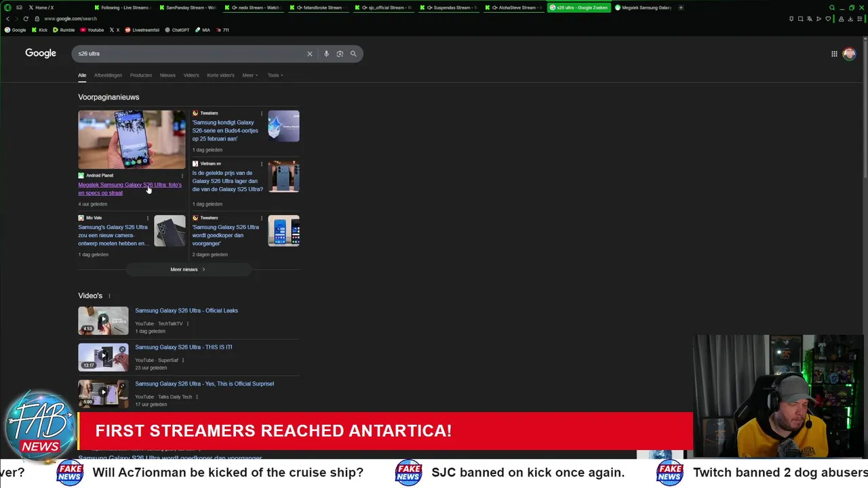Screen dimensions: 868x488
Task: Click the Opera GX logo menu button
Action: [7, 7]
